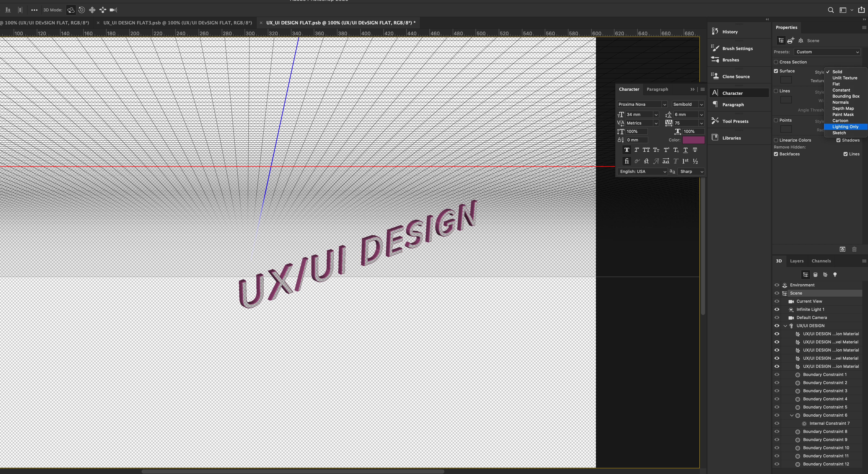Switch to the Layers tab
Viewport: 868px width, 474px height.
tap(797, 261)
